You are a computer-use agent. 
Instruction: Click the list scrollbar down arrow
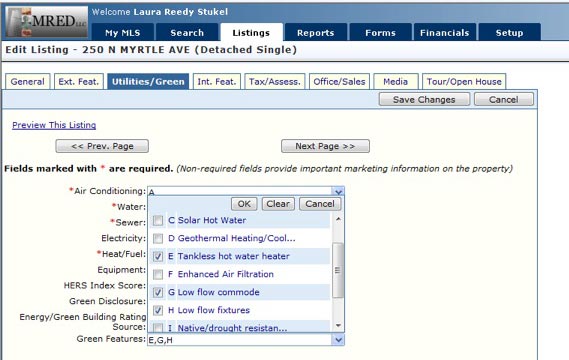tap(338, 326)
